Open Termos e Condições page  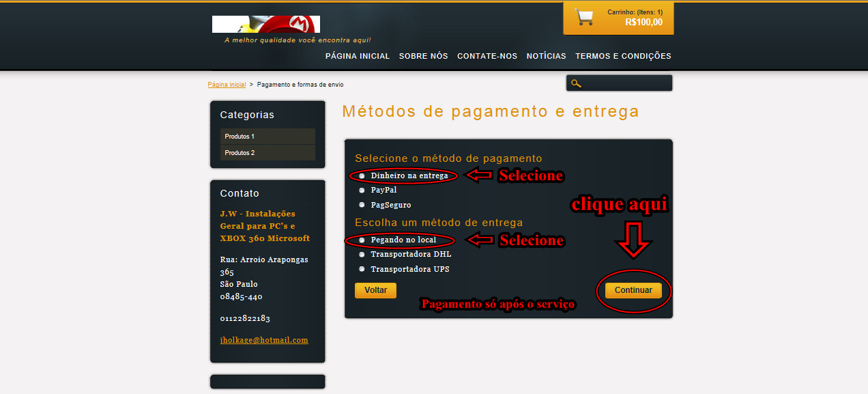tap(623, 56)
